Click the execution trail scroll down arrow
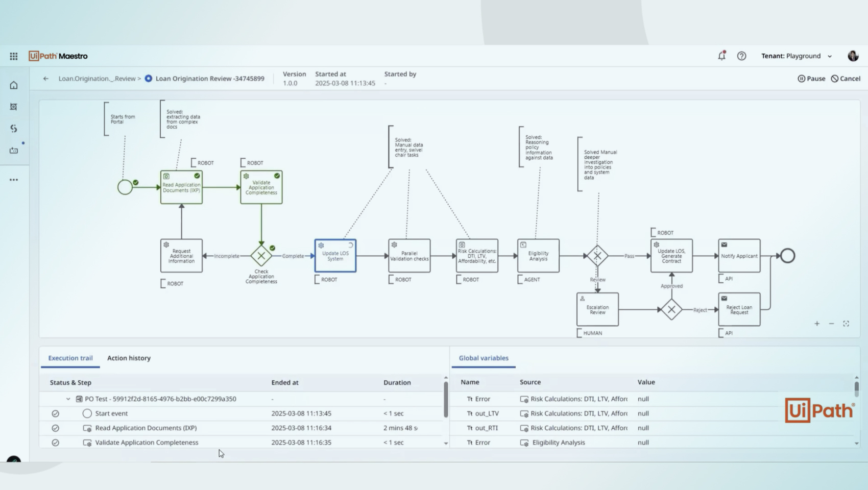Viewport: 868px width, 490px height. click(x=446, y=444)
